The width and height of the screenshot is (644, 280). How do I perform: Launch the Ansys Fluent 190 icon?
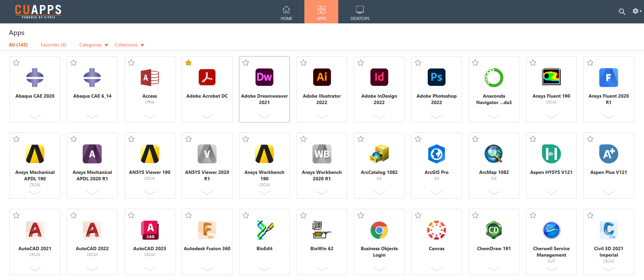pyautogui.click(x=551, y=77)
